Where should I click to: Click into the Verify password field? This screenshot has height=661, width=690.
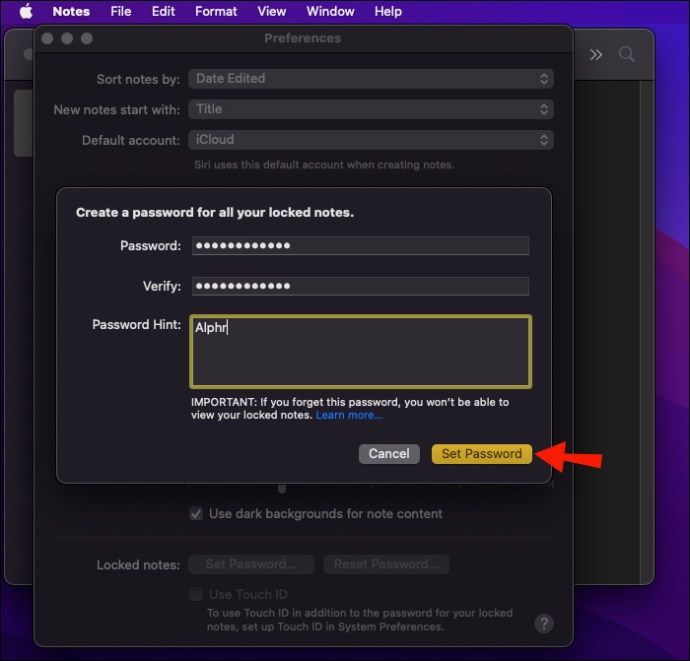360,286
